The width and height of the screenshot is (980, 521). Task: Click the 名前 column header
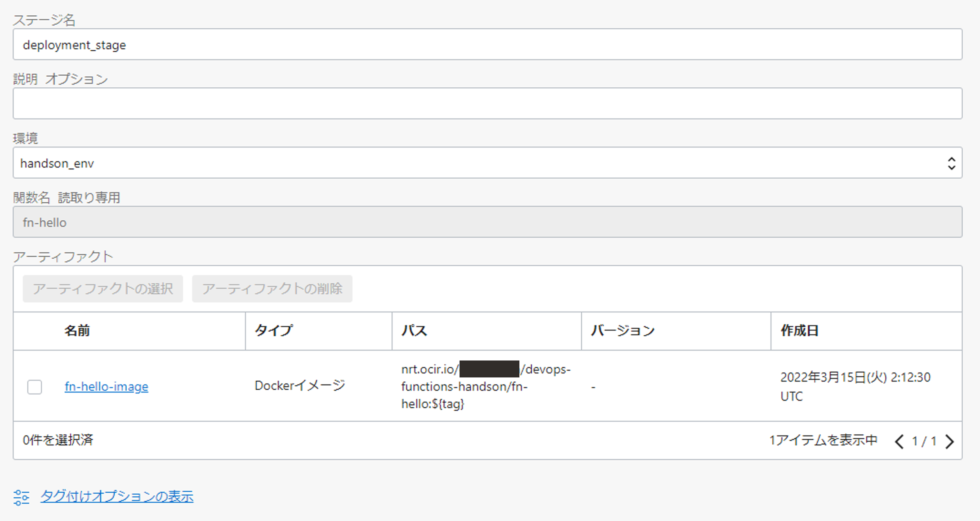[x=77, y=330]
